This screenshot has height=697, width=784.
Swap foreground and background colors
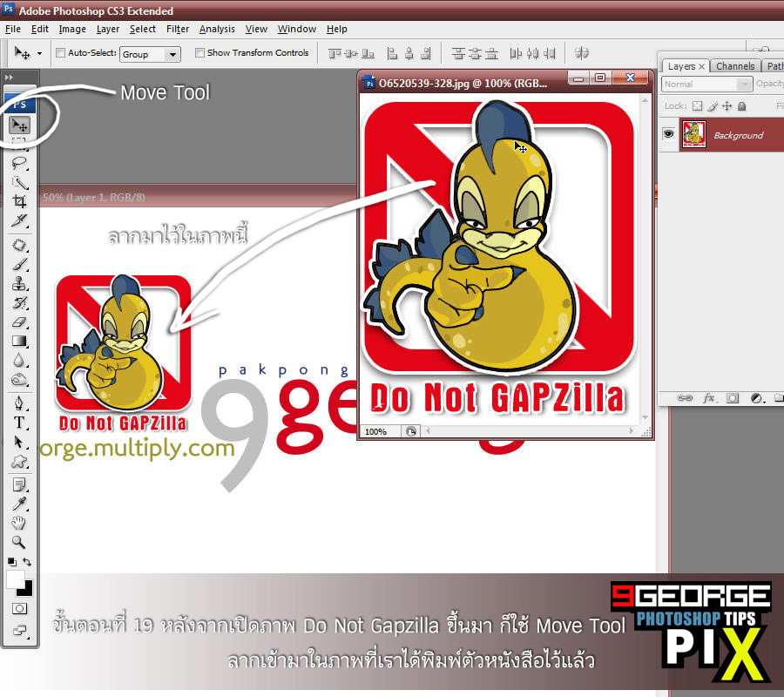point(27,562)
